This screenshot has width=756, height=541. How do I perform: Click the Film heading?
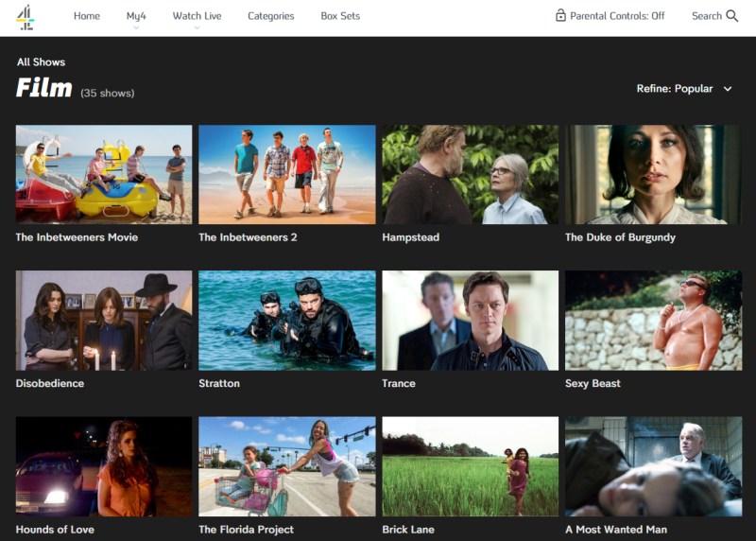click(43, 88)
